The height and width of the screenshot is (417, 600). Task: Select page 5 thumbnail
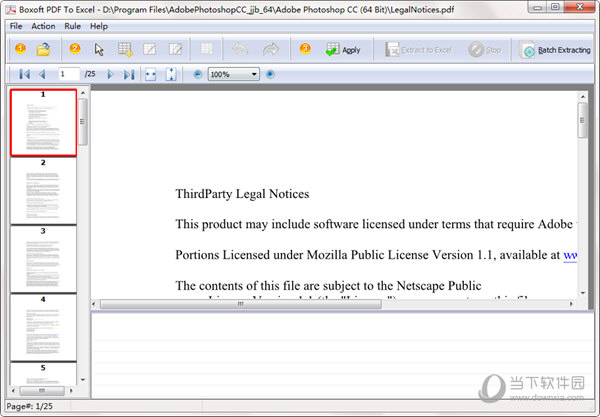click(x=43, y=374)
